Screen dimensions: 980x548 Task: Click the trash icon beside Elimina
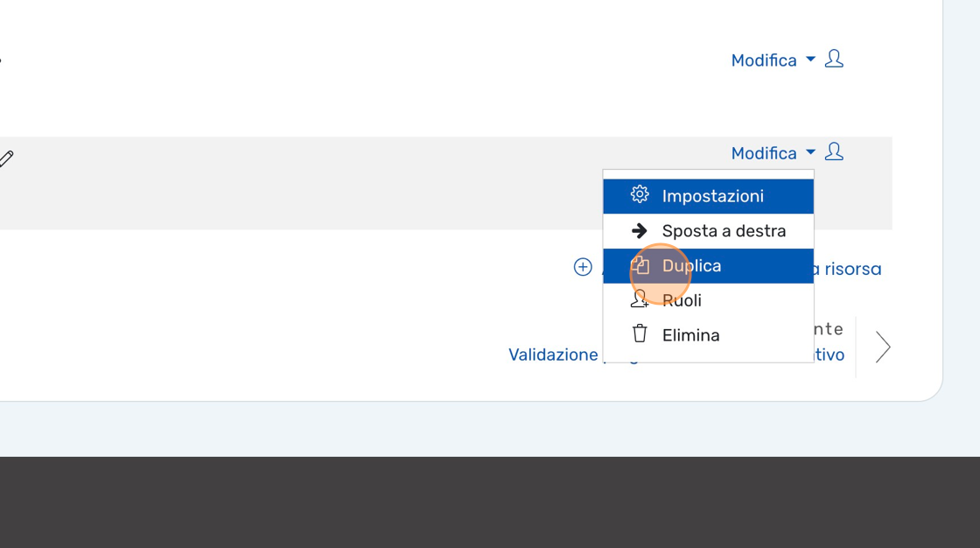click(x=640, y=334)
